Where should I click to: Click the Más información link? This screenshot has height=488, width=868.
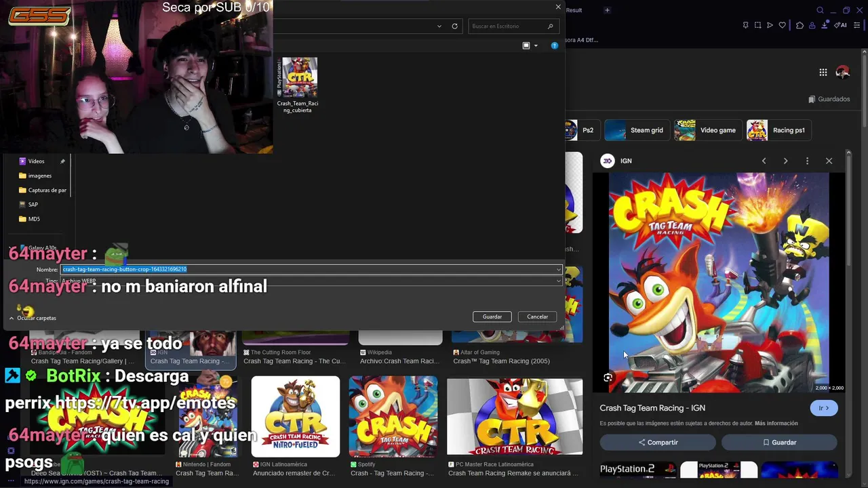(x=776, y=424)
